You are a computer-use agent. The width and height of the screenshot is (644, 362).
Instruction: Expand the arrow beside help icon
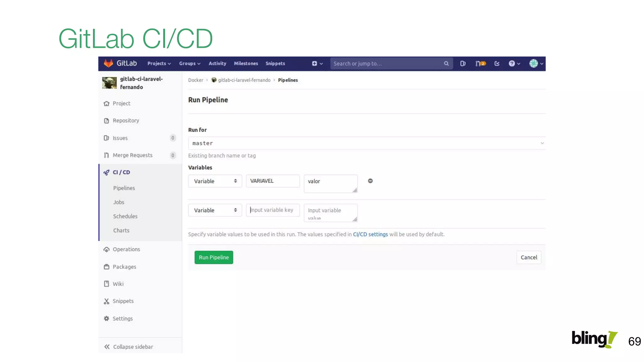pos(519,64)
